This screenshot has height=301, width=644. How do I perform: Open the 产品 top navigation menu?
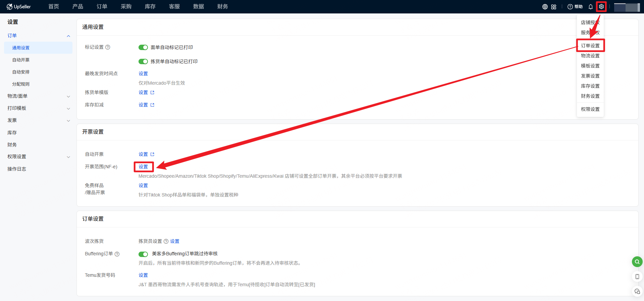tap(77, 7)
